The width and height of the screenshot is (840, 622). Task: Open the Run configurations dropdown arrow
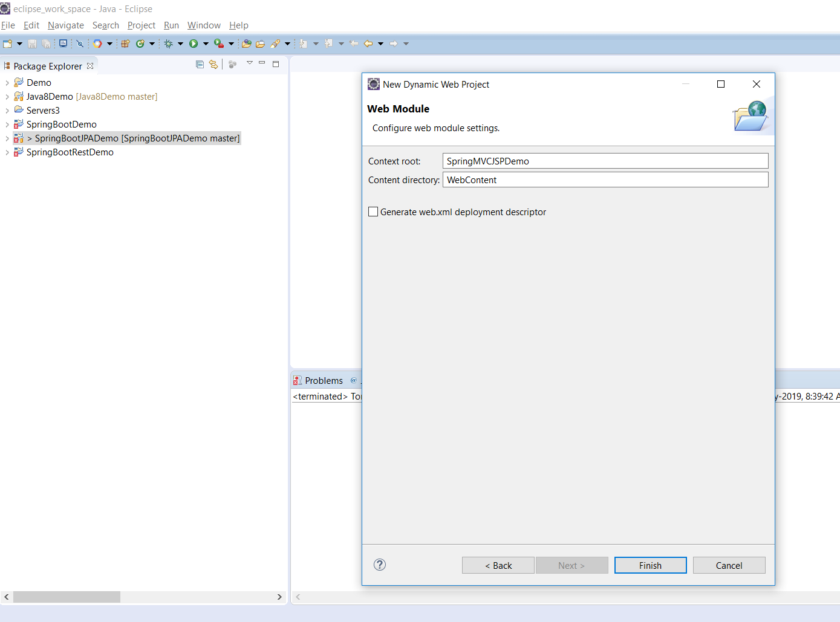click(206, 44)
